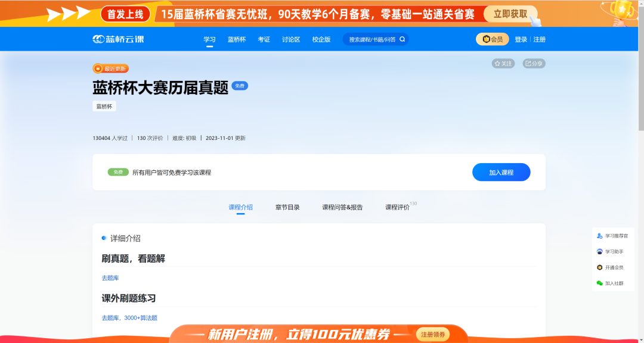
Task: Click the 蓝桥云课 logo
Action: [x=118, y=39]
